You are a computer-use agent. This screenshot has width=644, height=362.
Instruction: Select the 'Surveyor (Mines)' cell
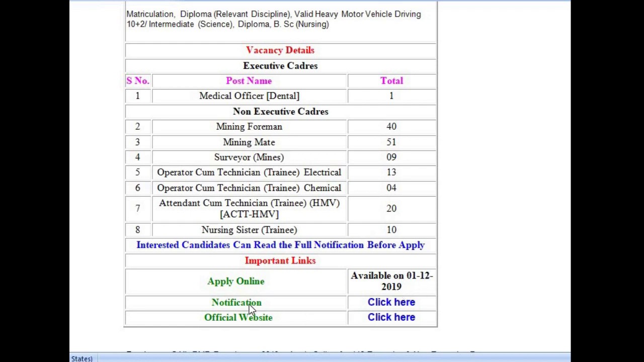click(249, 157)
